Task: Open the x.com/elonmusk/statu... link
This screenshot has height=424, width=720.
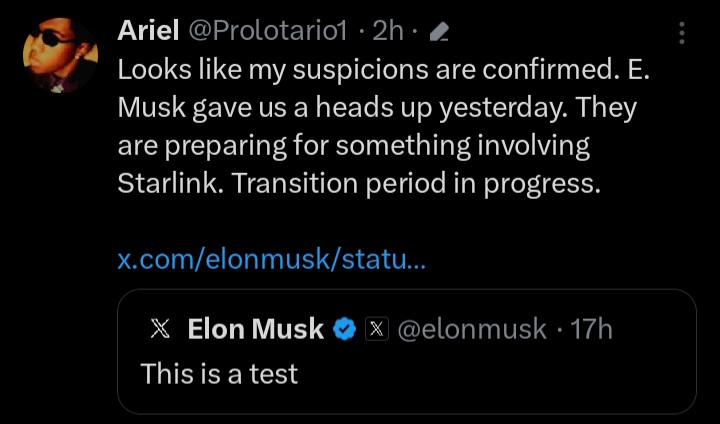Action: click(x=272, y=260)
